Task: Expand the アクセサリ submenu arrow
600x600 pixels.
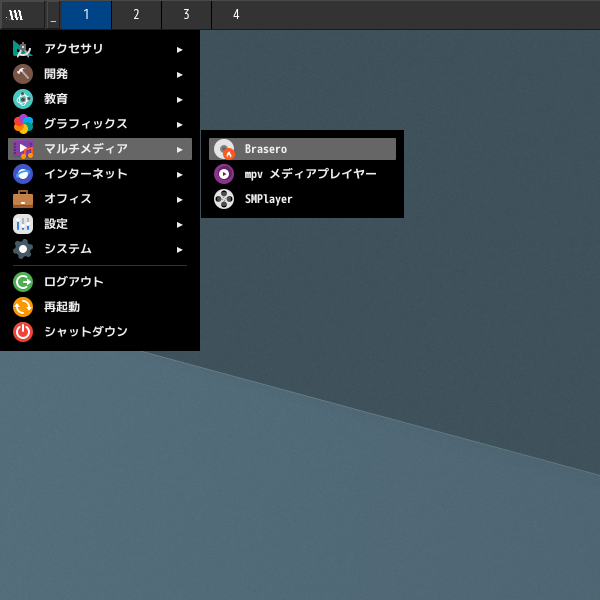Action: point(179,50)
